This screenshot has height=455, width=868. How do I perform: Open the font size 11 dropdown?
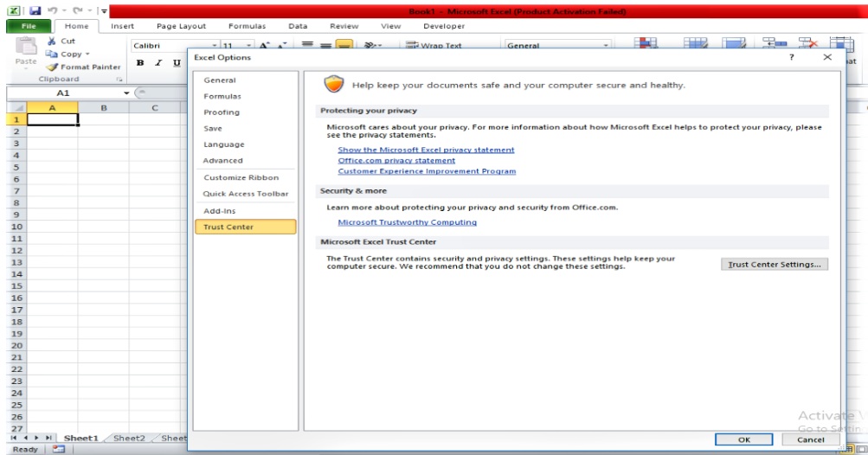(x=248, y=45)
